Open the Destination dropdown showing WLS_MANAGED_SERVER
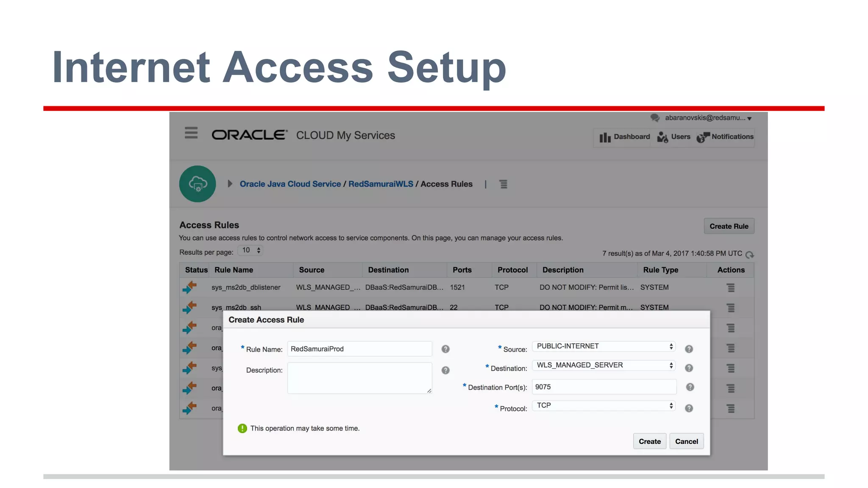This screenshot has width=868, height=488. pyautogui.click(x=604, y=365)
